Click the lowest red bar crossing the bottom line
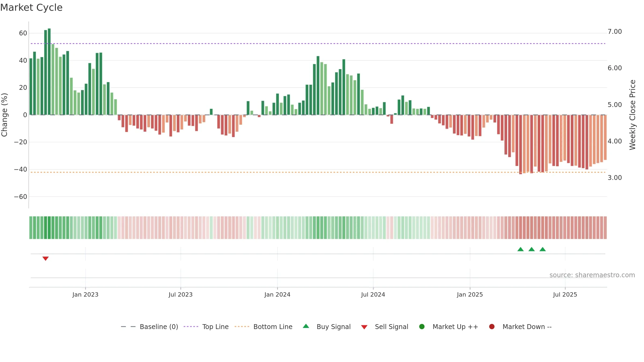The image size is (644, 362). tap(521, 145)
